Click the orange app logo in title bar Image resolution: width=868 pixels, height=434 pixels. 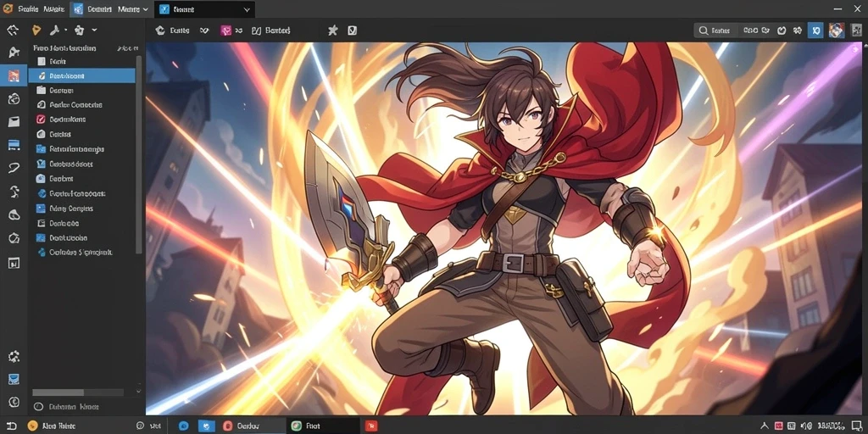pyautogui.click(x=8, y=8)
